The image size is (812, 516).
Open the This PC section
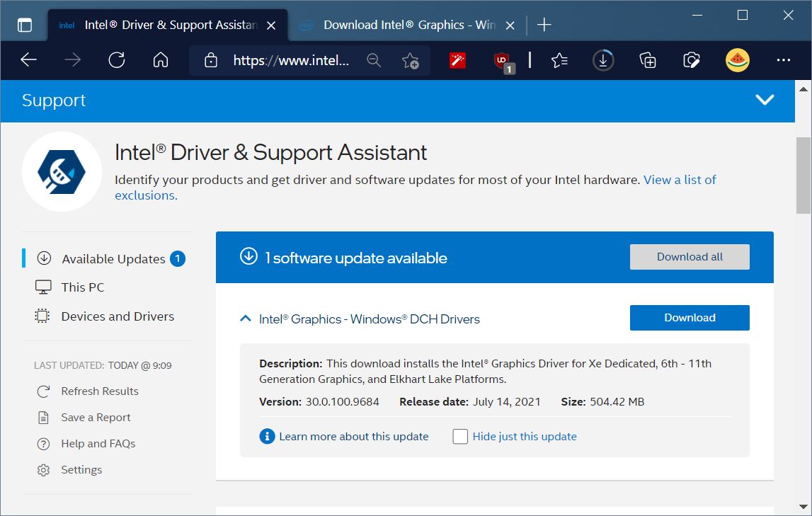click(x=82, y=287)
